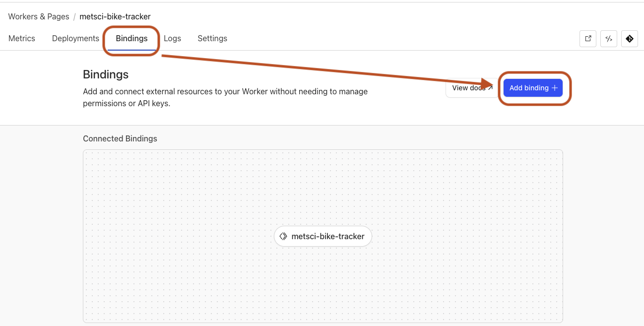Navigate to Workers & Pages breadcrumb
This screenshot has height=326, width=644.
click(38, 16)
